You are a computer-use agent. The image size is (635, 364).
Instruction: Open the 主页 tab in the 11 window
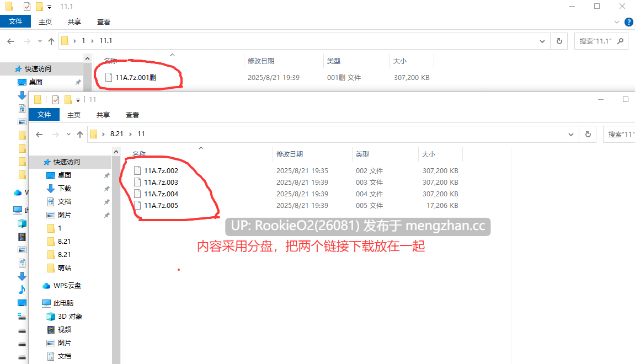tap(74, 115)
